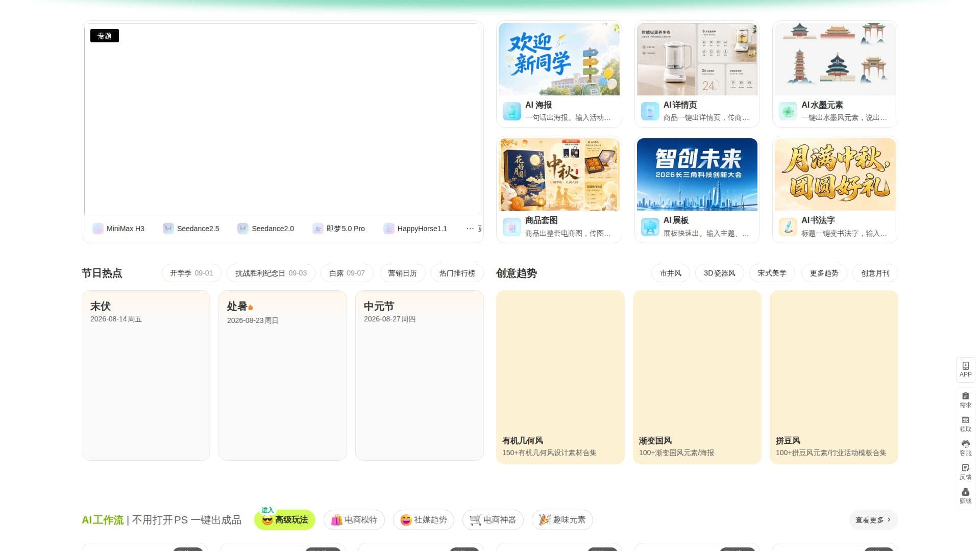Click the 领取 calendar icon
Screen dimensions: 980x551
point(965,420)
